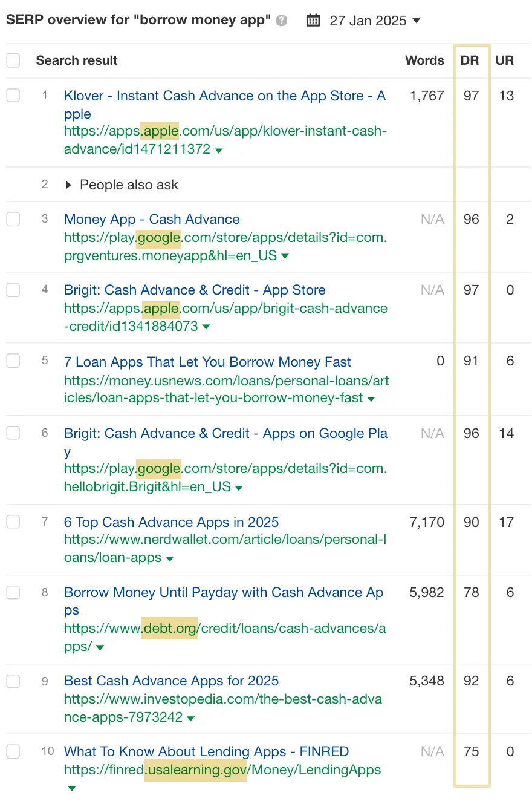Open 7 Loan Apps That Let You Borrow title
Image resolution: width=532 pixels, height=804 pixels.
tap(207, 362)
